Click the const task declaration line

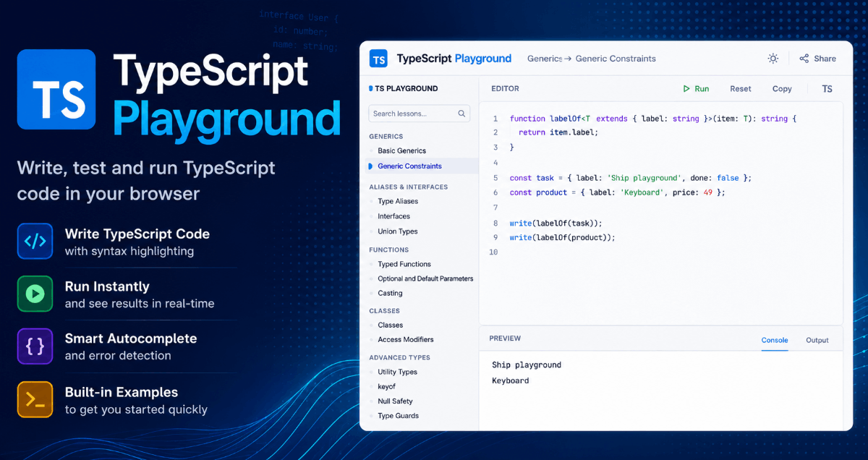click(631, 178)
